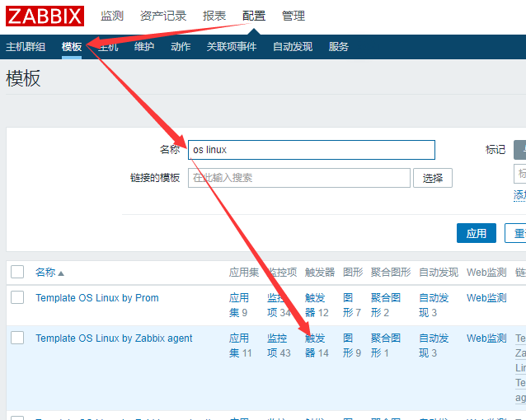Open the 自动发现 submenu
Image resolution: width=526 pixels, height=420 pixels.
293,47
